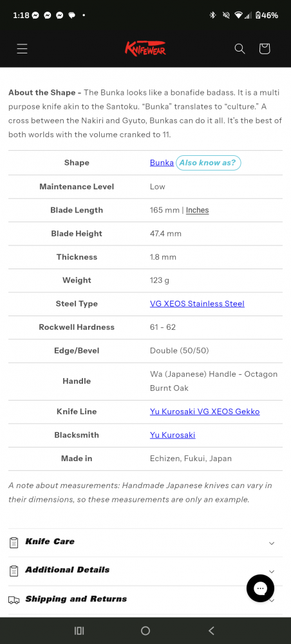Switch blade length to Inches

pyautogui.click(x=198, y=211)
